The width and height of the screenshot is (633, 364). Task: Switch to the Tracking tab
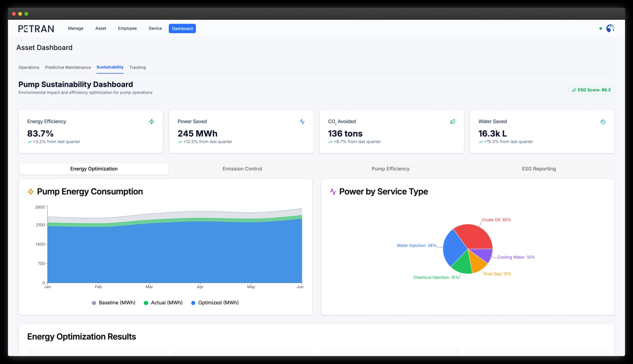[137, 68]
